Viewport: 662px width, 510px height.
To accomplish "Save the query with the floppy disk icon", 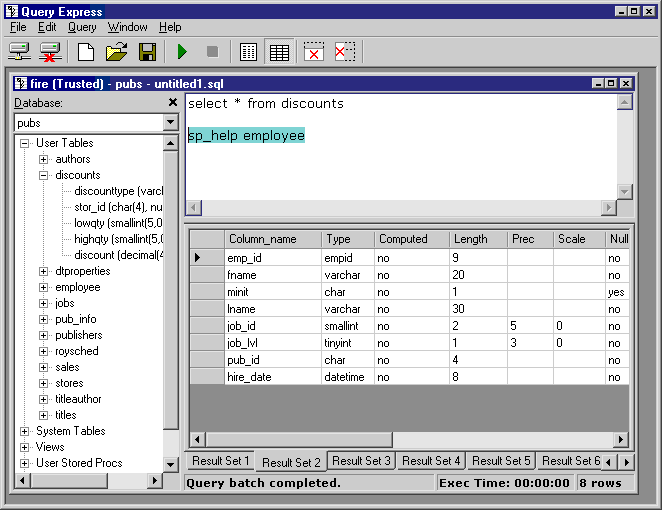I will click(x=147, y=52).
